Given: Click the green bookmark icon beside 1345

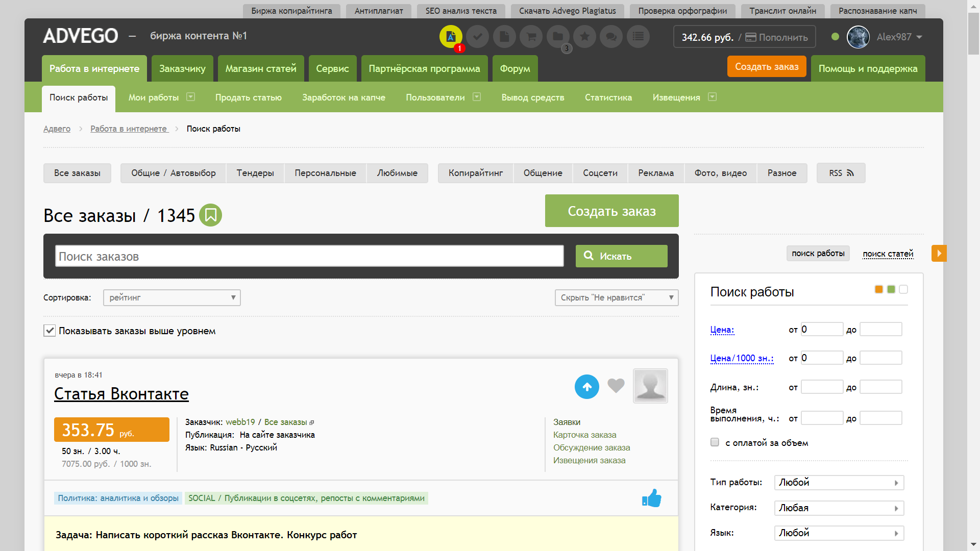Looking at the screenshot, I should pos(210,215).
